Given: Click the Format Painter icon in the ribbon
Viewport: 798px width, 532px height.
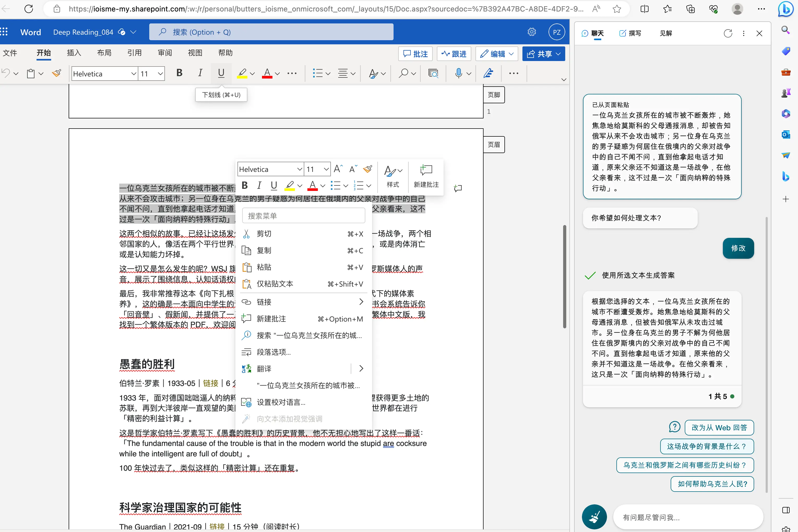Looking at the screenshot, I should point(57,73).
